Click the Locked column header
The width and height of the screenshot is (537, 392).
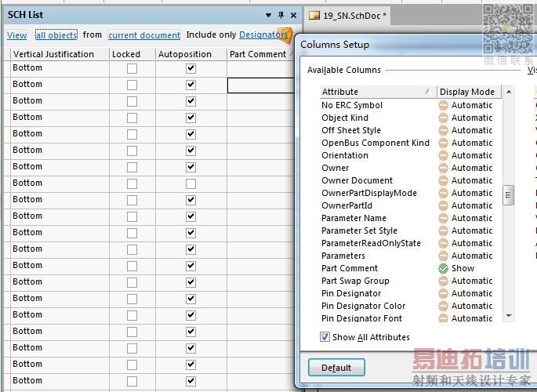132,54
